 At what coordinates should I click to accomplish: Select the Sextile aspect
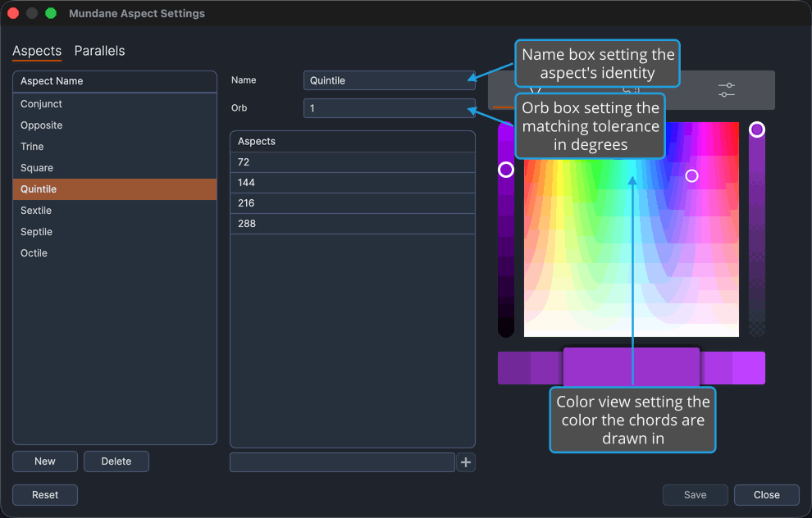point(115,211)
